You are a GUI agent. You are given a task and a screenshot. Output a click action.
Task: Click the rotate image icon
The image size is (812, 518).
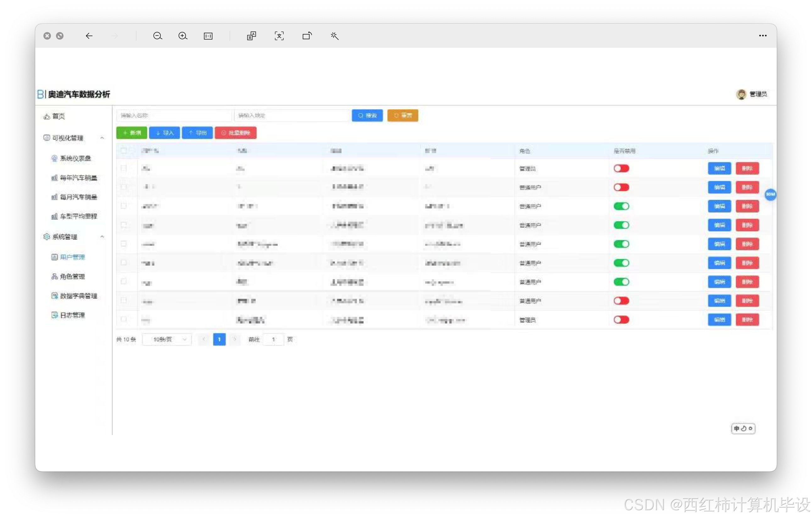click(x=307, y=36)
